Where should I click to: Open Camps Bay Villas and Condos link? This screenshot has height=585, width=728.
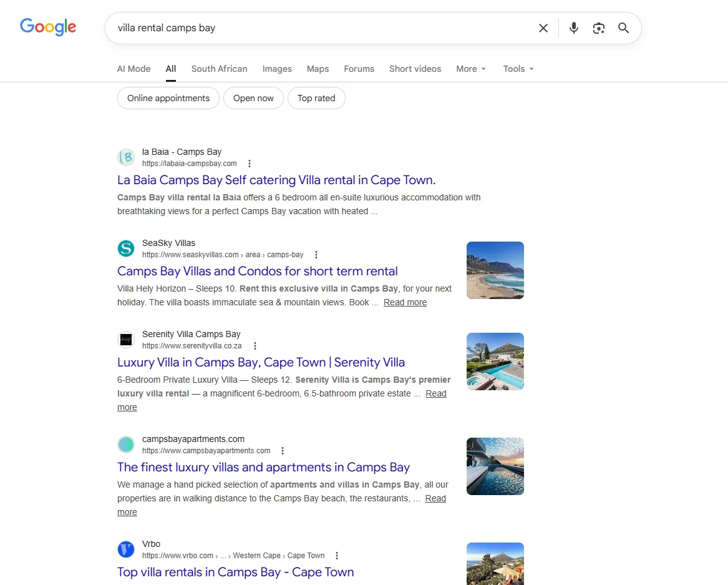(x=257, y=271)
